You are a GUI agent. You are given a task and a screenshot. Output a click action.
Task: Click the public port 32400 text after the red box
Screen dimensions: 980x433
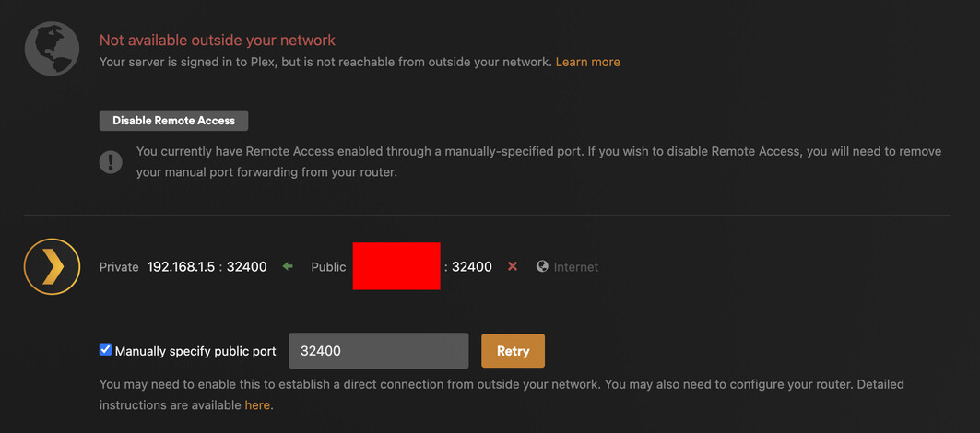point(471,267)
